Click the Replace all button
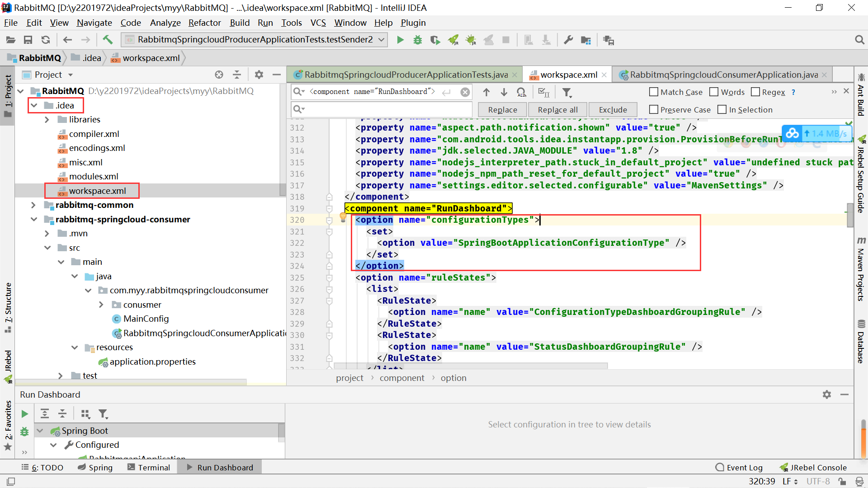Image resolution: width=868 pixels, height=488 pixels. click(x=557, y=109)
